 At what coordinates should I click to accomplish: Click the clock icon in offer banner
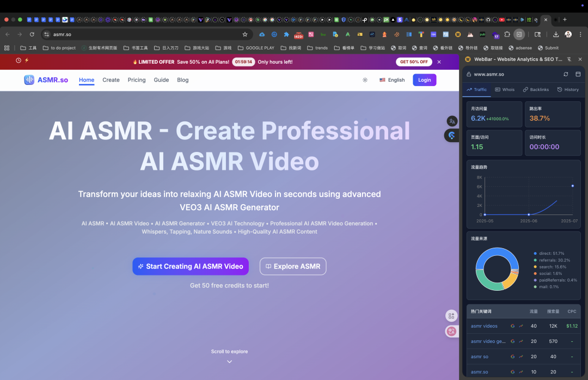[x=19, y=60]
